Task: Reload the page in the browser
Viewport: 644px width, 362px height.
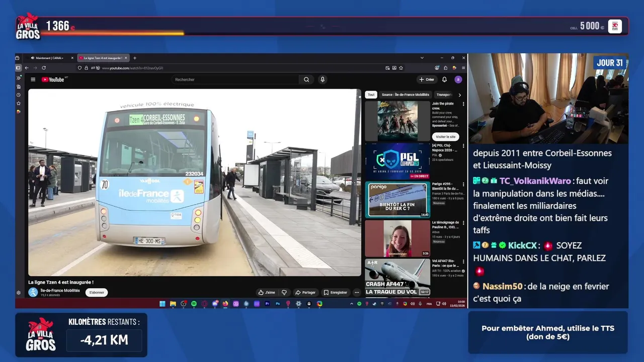Action: (x=44, y=68)
